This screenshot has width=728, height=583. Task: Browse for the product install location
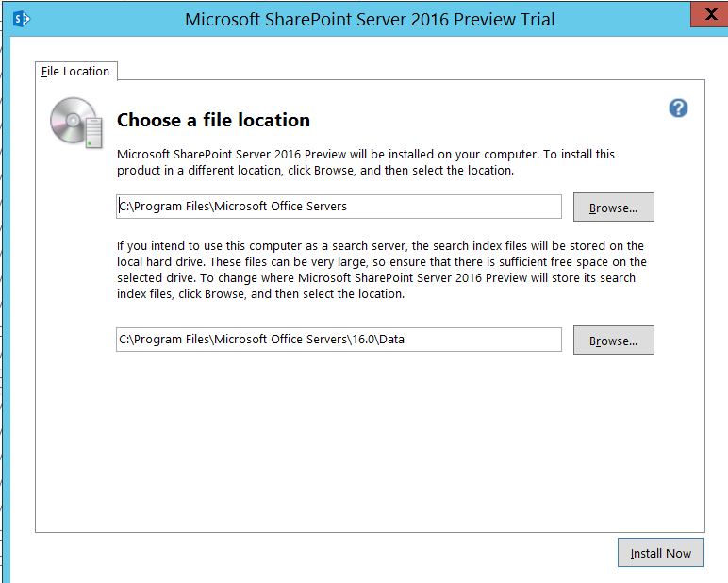613,208
